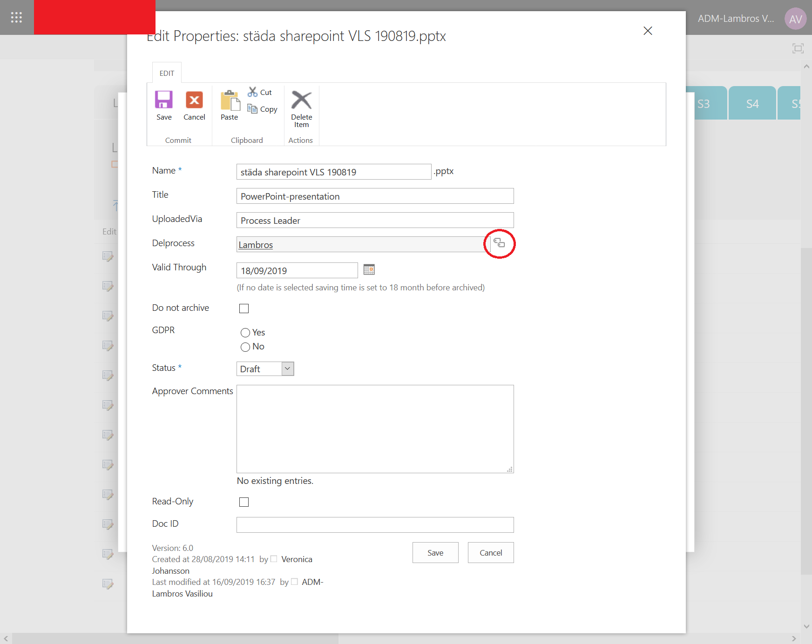Click the Delprocess lookup browse icon
812x644 pixels.
pos(499,243)
